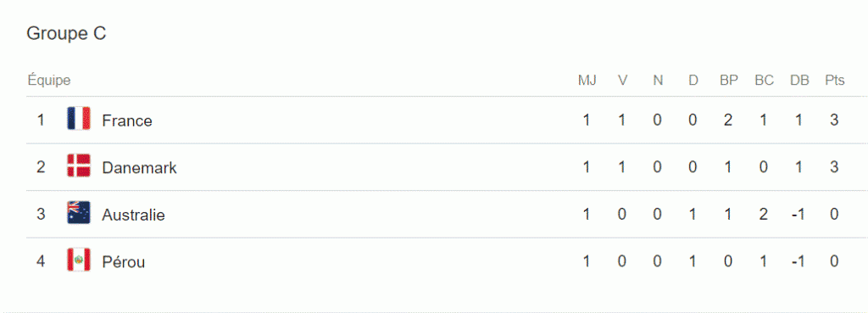Open the France team link
868x313 pixels.
click(x=127, y=120)
